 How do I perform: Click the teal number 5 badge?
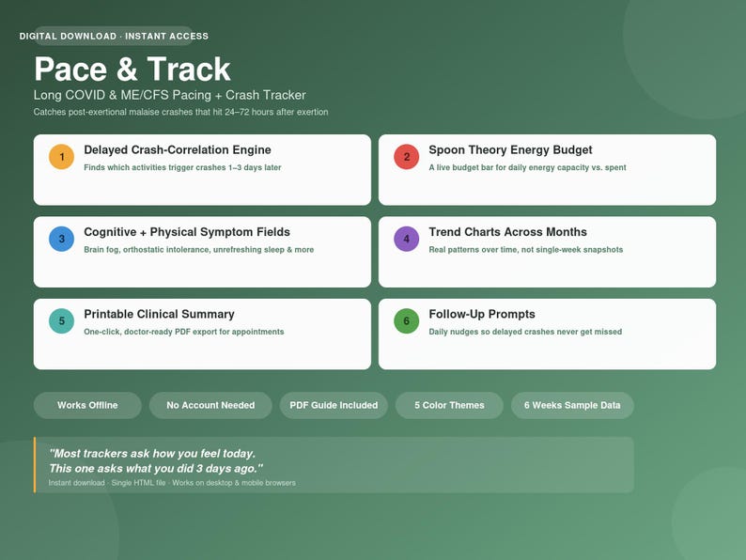tap(61, 320)
